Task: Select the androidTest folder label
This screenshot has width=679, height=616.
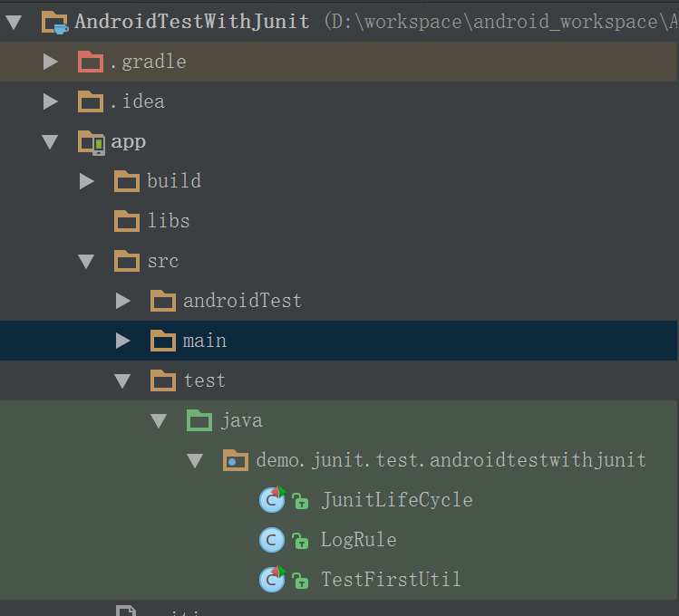Action: (243, 301)
